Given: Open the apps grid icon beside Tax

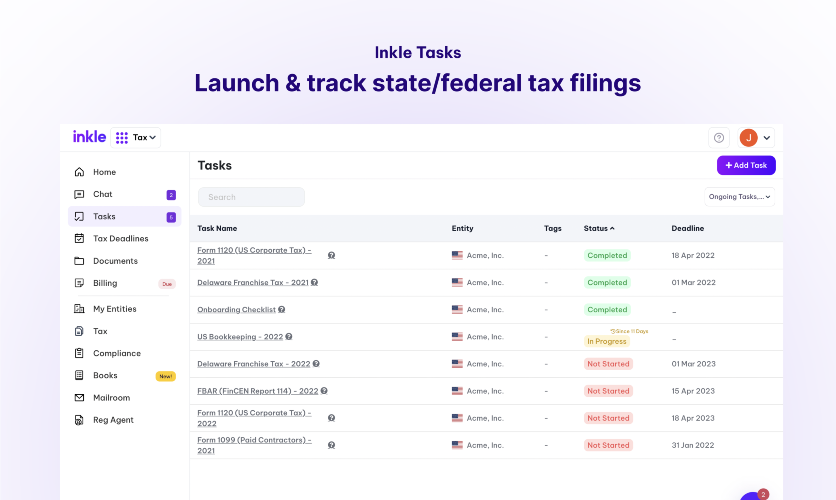Looking at the screenshot, I should tap(122, 138).
